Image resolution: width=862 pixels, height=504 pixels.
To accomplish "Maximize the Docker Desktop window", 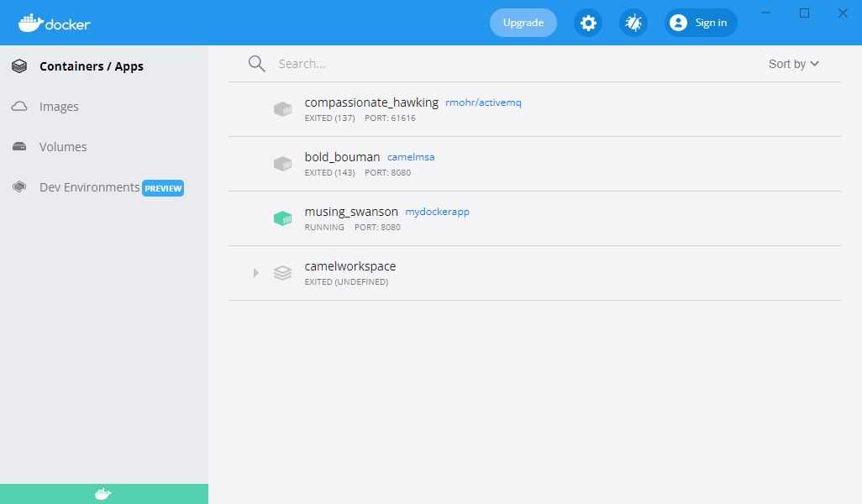I will tap(804, 13).
